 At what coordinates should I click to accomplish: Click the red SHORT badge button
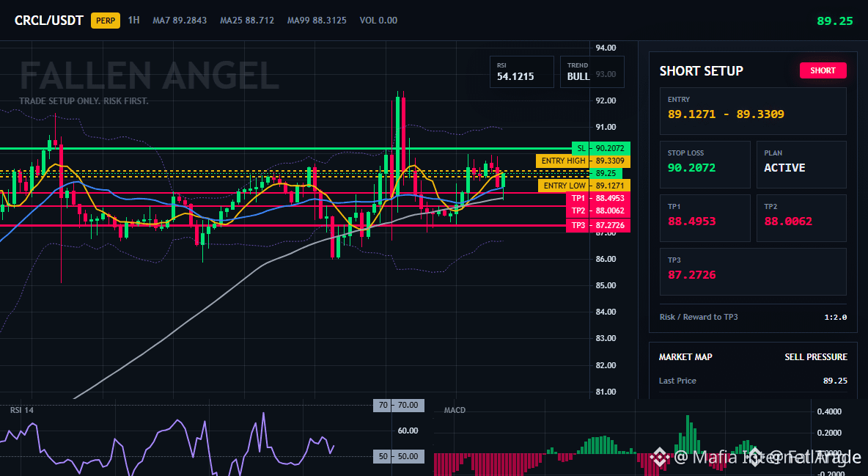point(823,70)
